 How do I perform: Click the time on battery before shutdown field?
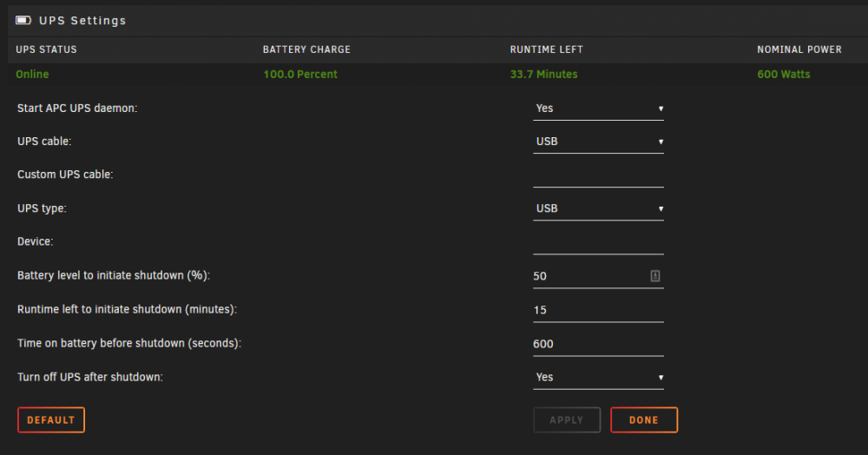tap(598, 344)
